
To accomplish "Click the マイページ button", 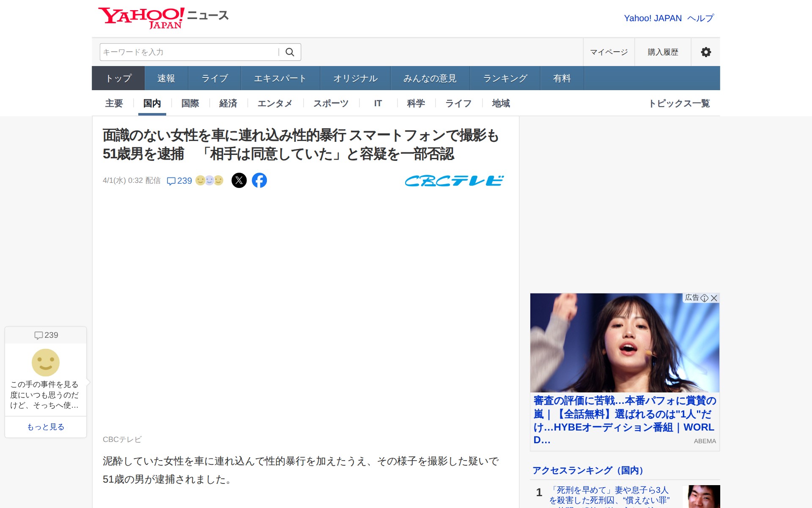I will pos(609,52).
